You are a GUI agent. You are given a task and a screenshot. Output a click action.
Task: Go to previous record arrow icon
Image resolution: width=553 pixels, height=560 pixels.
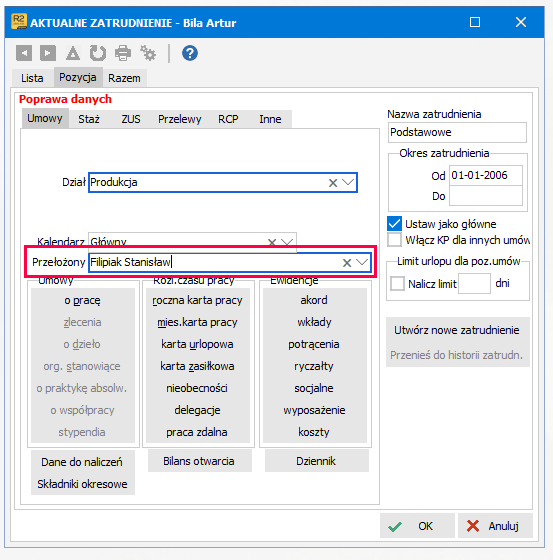pyautogui.click(x=24, y=53)
